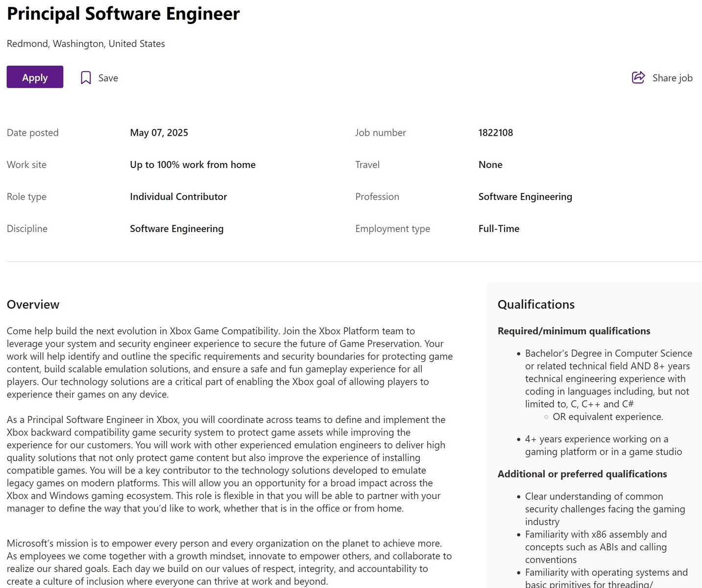Click the Overview section heading

point(33,304)
